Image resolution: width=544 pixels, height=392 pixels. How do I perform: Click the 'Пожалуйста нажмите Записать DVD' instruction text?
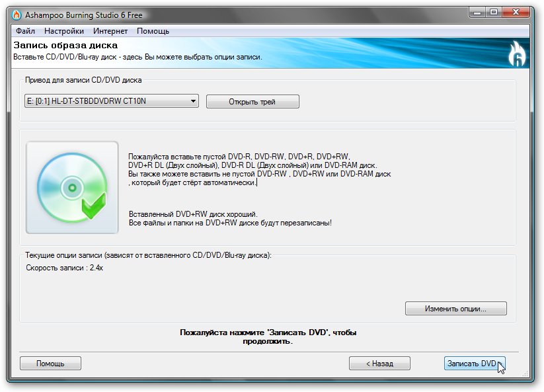tap(268, 336)
